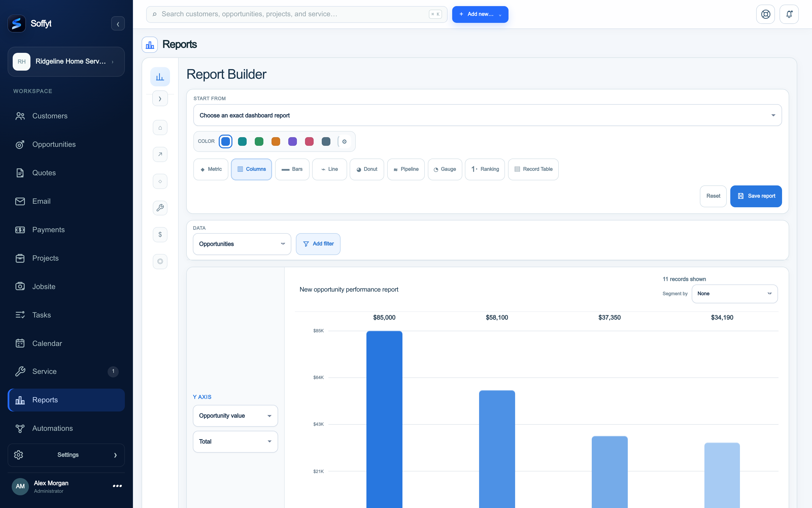Open Tasks in the sidebar
This screenshot has width=812, height=508.
pyautogui.click(x=66, y=315)
